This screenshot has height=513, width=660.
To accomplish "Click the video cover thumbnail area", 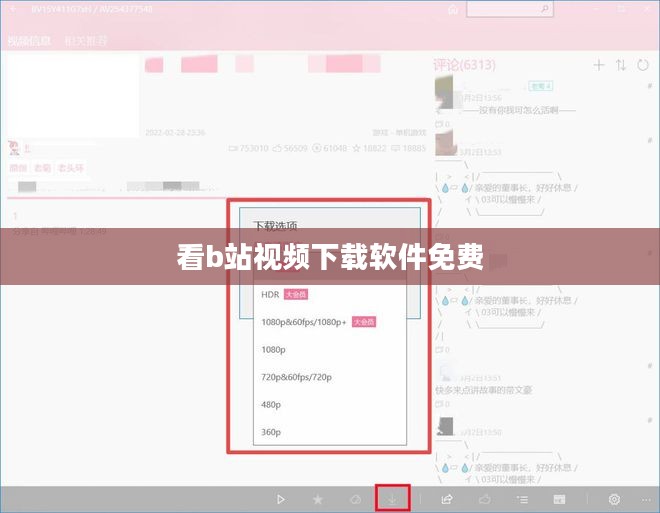I will coord(73,96).
